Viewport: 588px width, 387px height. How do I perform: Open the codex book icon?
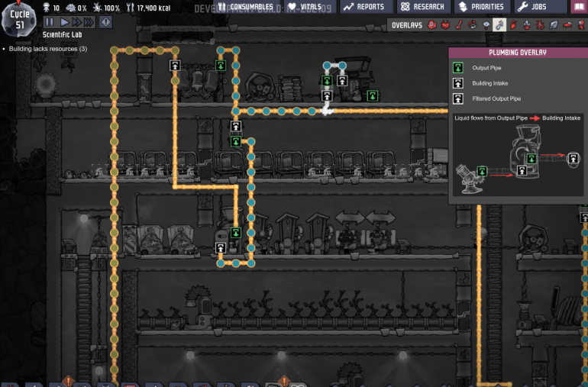tap(579, 7)
